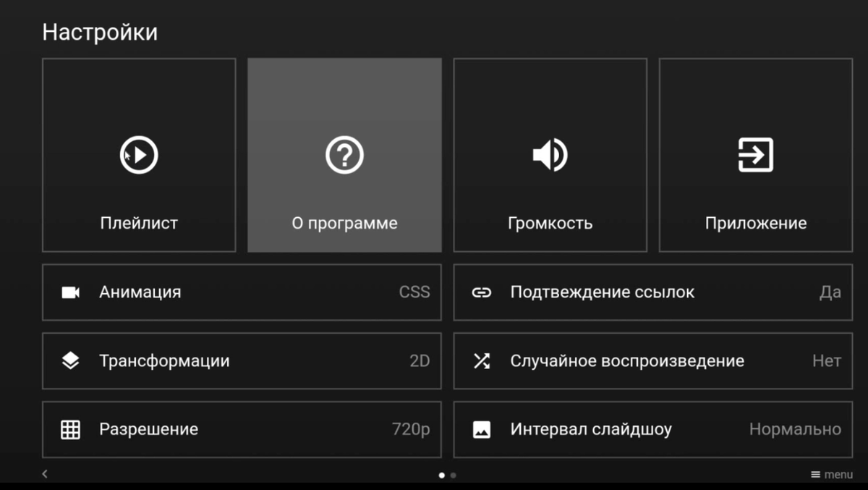
Task: Change Интервал слайдшоу from Нормально
Action: point(651,429)
